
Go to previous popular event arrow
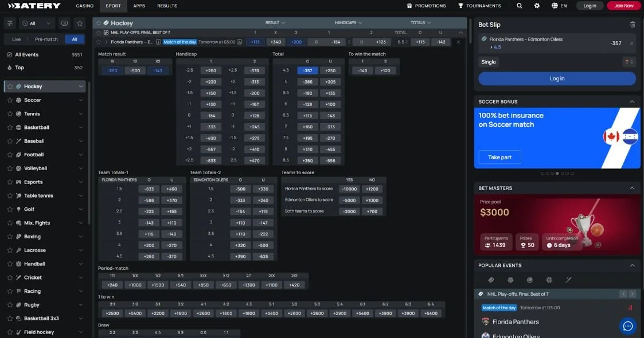[623, 294]
